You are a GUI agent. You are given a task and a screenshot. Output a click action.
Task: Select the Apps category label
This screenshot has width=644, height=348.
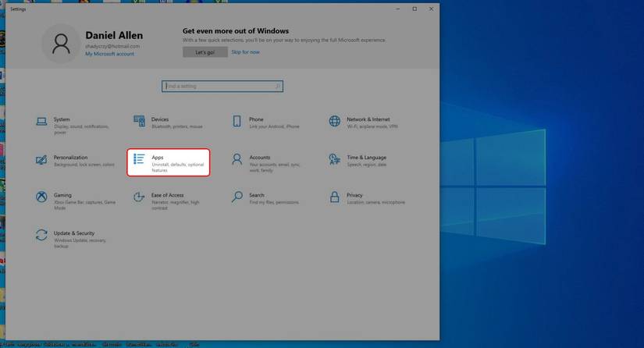(158, 157)
